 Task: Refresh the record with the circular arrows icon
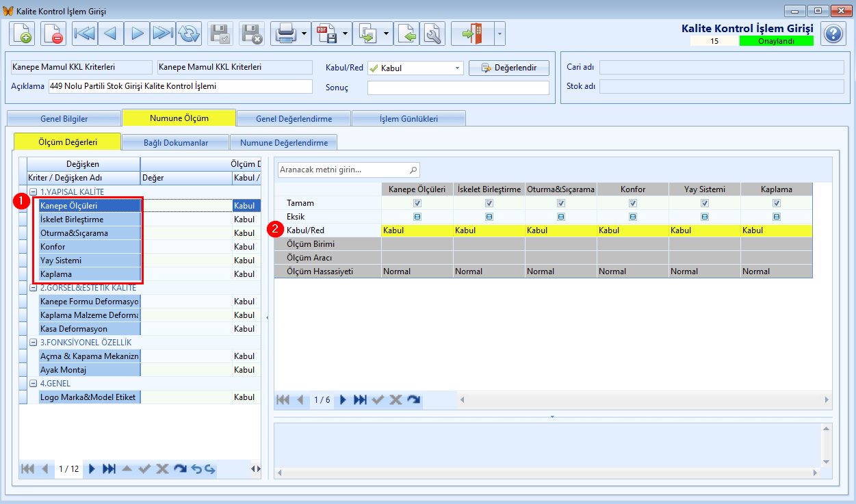189,34
